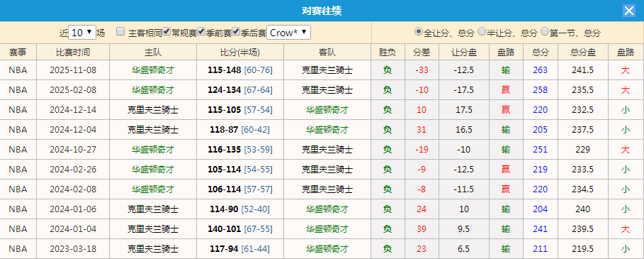Open away team 华盛顿奇才 in the 2024-12-04 row
Image resolution: width=644 pixels, height=259 pixels.
[327, 130]
